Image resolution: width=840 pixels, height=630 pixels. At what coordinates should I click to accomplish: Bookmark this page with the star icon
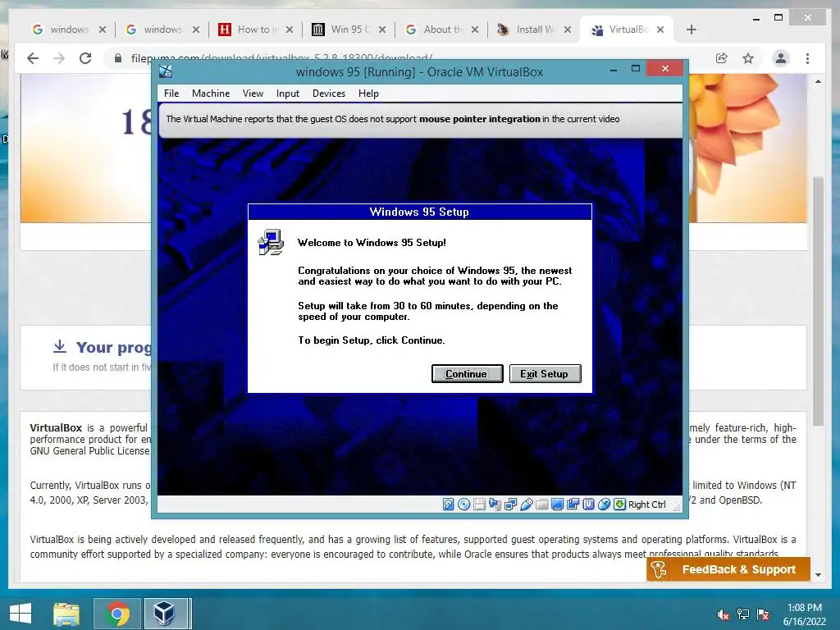[x=748, y=58]
